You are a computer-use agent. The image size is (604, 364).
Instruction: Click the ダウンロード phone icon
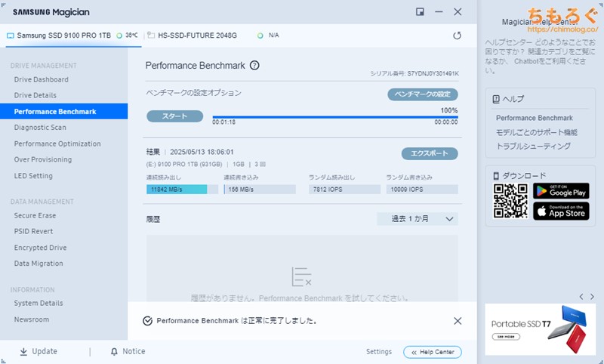pos(496,176)
